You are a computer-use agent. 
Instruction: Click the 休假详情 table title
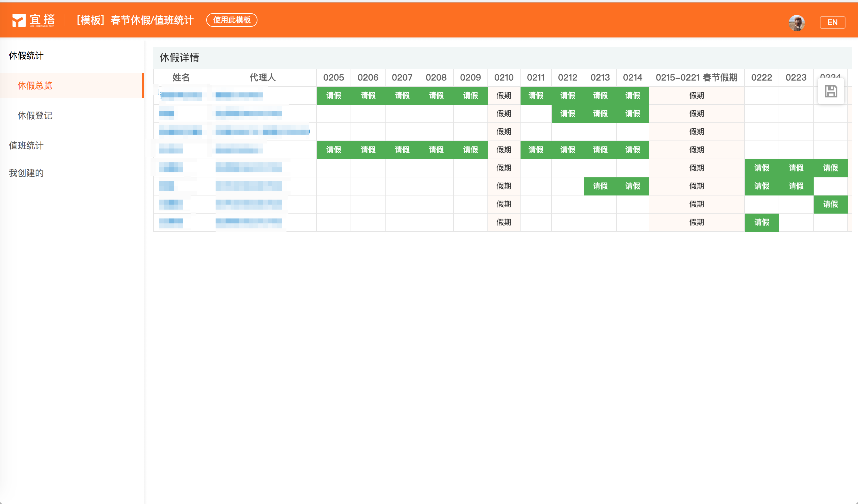pyautogui.click(x=179, y=57)
